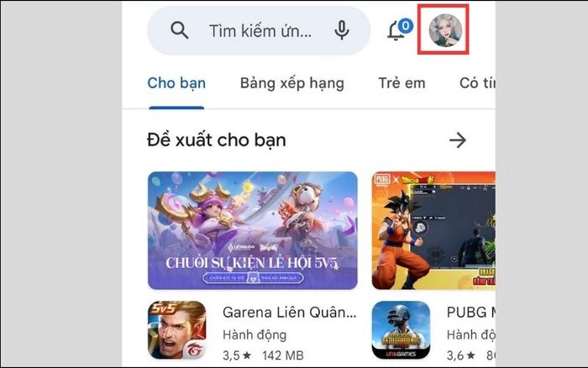The height and width of the screenshot is (368, 588).
Task: Click the Đề xuất cho bạn heading
Action: coord(217,140)
